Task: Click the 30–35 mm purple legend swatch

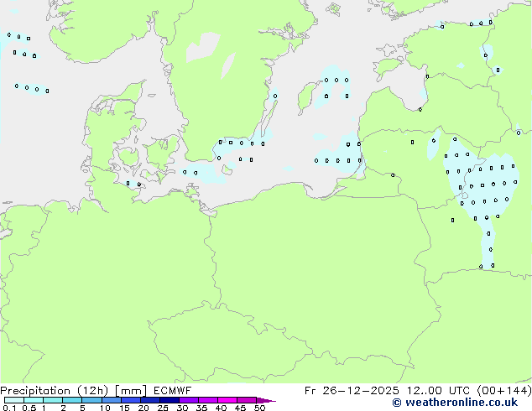Action: tap(188, 400)
